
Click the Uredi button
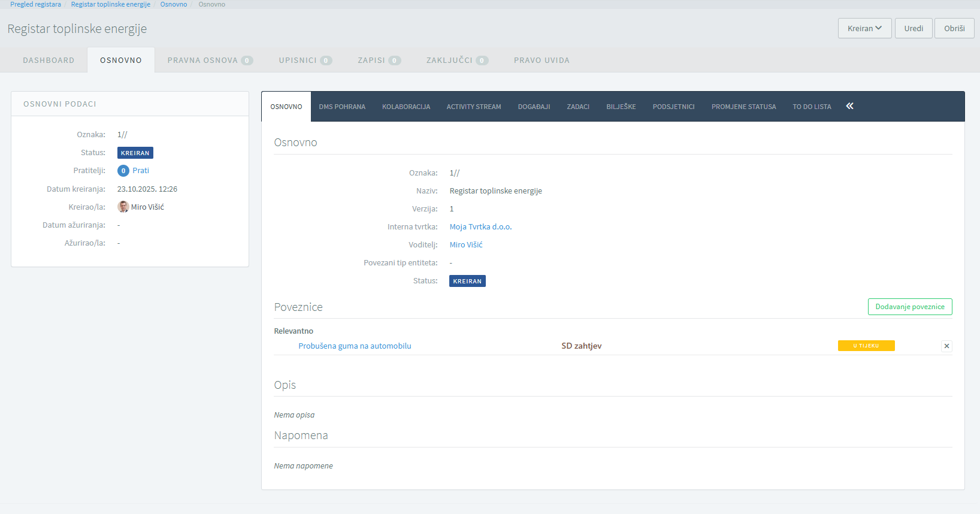coord(913,28)
